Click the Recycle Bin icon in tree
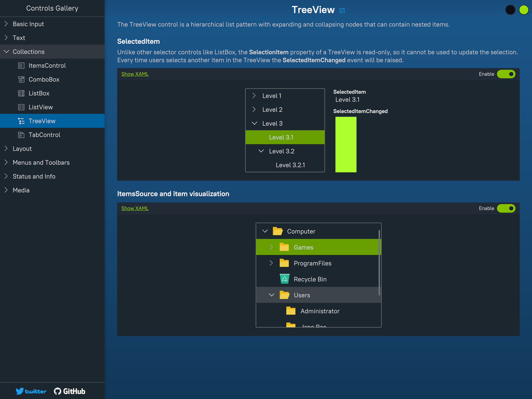Screen dimensions: 532x399 [x=284, y=279]
